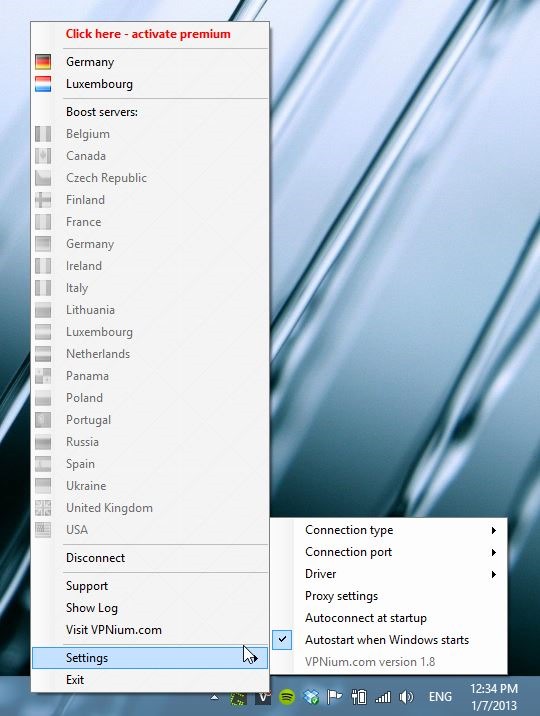The image size is (540, 716).
Task: Click the VPNium V tray icon
Action: click(262, 697)
